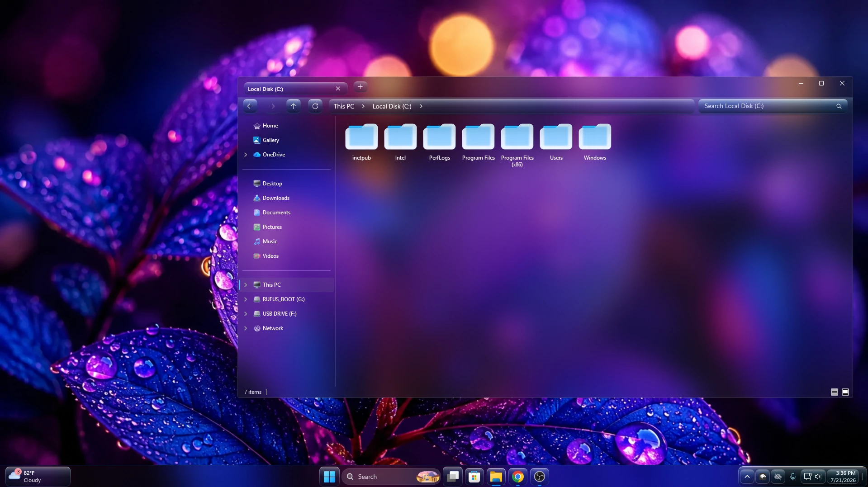Select the PerfLogs folder
This screenshot has height=487, width=868.
point(439,142)
